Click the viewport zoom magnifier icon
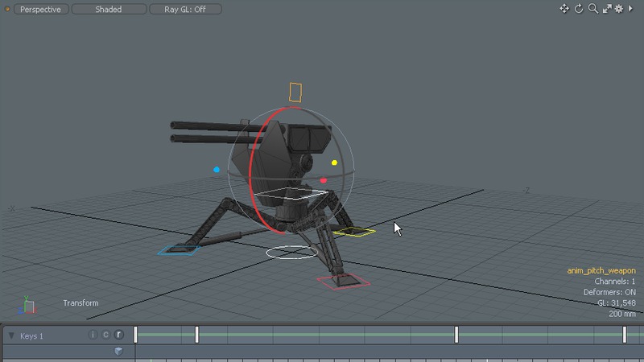 point(592,9)
